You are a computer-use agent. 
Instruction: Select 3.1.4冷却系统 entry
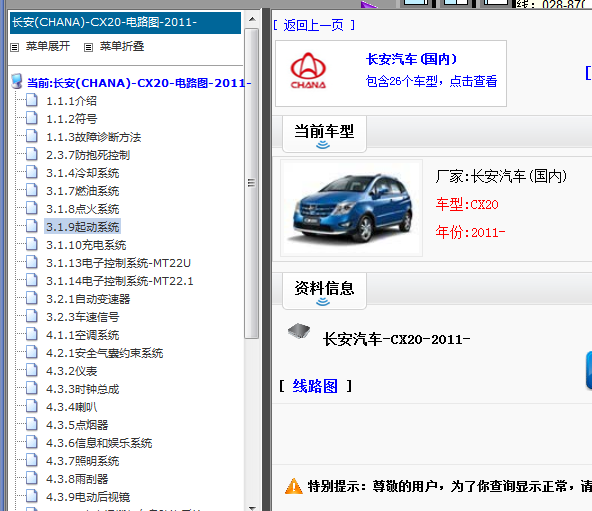82,173
